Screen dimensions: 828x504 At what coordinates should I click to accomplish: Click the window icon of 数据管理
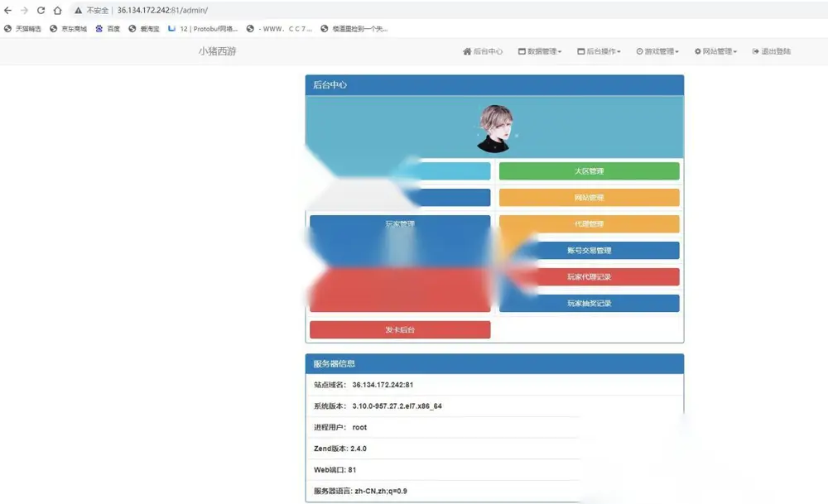[522, 51]
